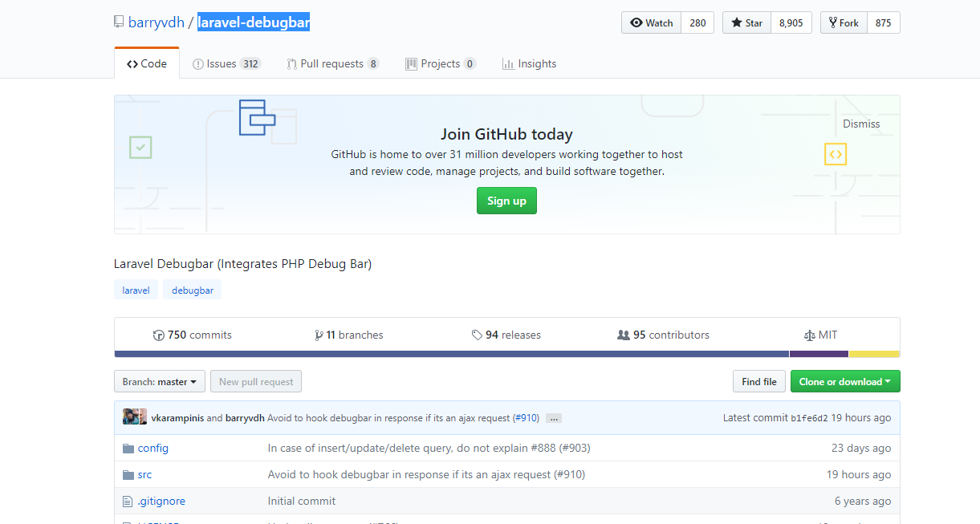Click the folder icon in the src row
The width and height of the screenshot is (980, 524).
[x=128, y=475]
